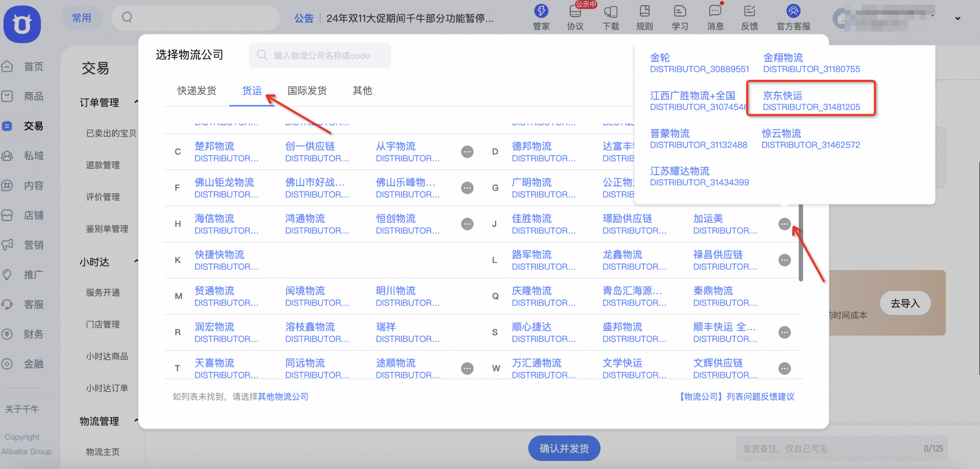Switch to 快递发货 tab
The image size is (980, 469).
(197, 91)
